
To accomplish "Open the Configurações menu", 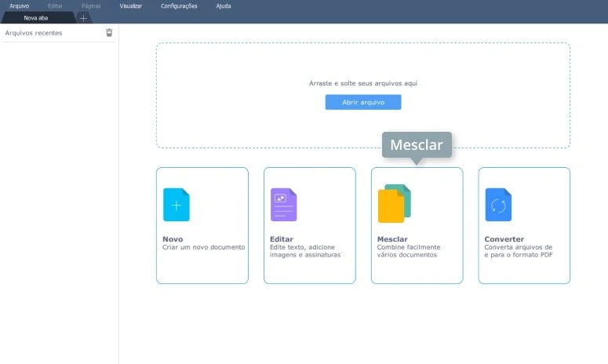I will click(x=179, y=5).
